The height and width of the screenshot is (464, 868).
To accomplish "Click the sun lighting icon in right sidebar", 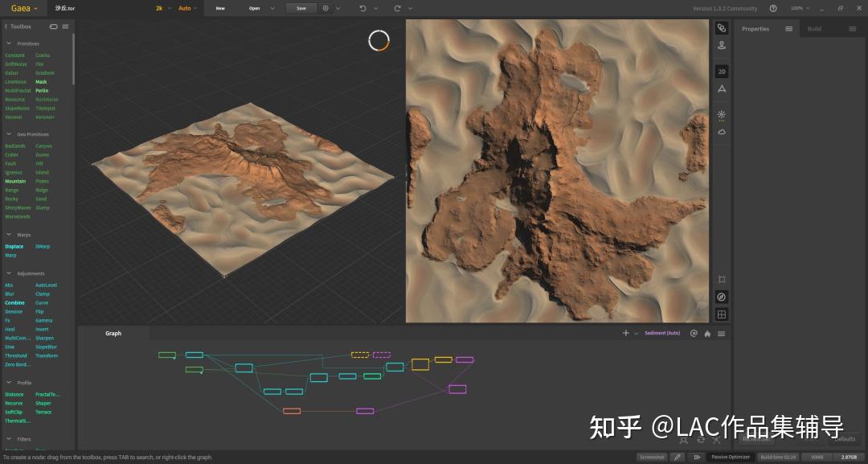I will [x=721, y=115].
